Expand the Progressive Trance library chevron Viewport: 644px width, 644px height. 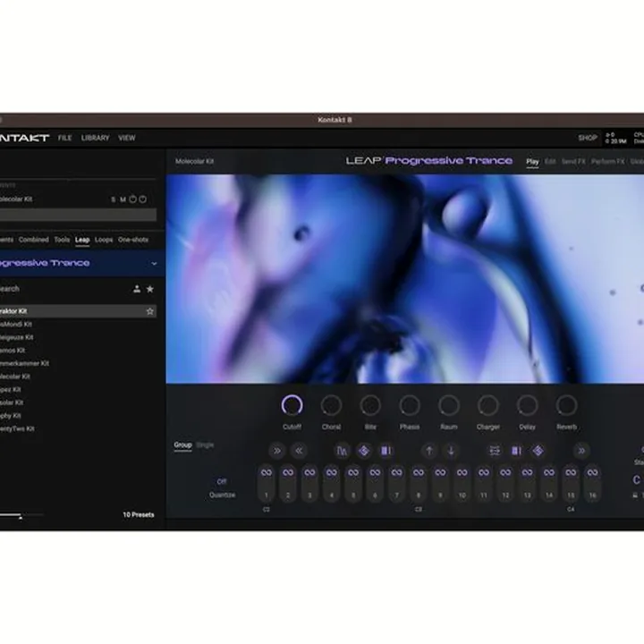pyautogui.click(x=154, y=263)
